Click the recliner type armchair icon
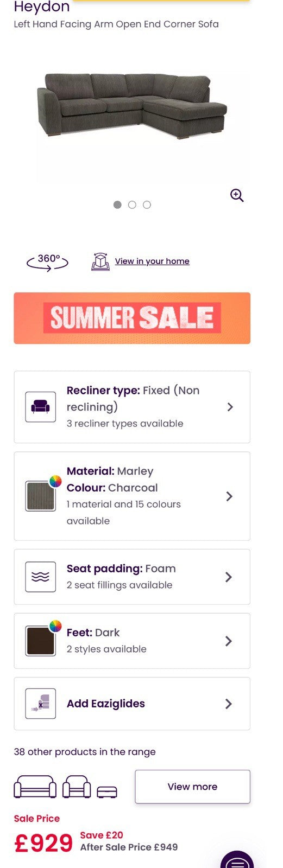 41,407
